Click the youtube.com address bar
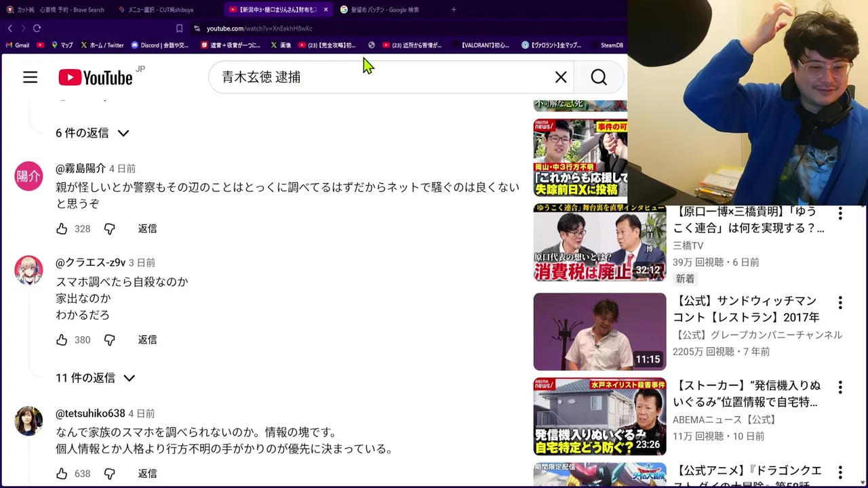The image size is (868, 488). click(x=260, y=28)
